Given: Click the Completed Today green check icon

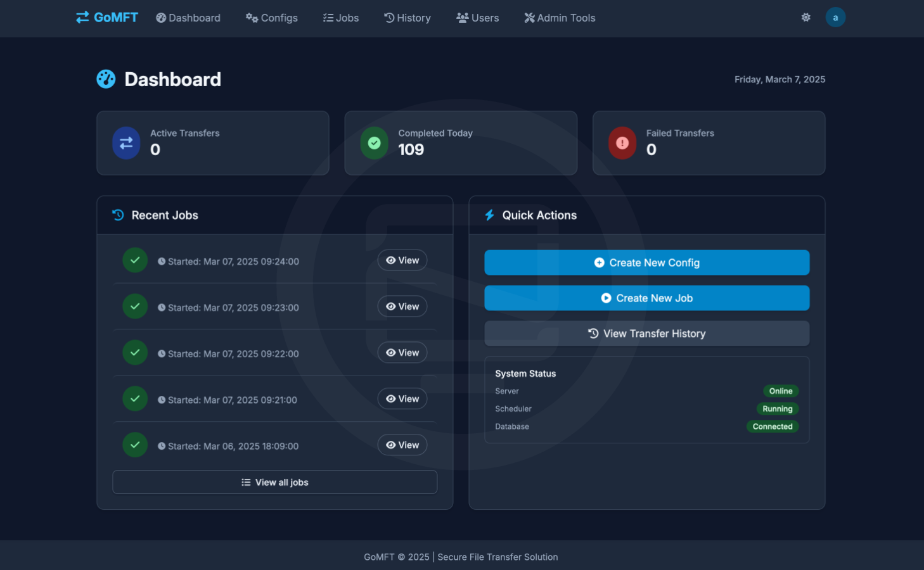Looking at the screenshot, I should pos(374,143).
